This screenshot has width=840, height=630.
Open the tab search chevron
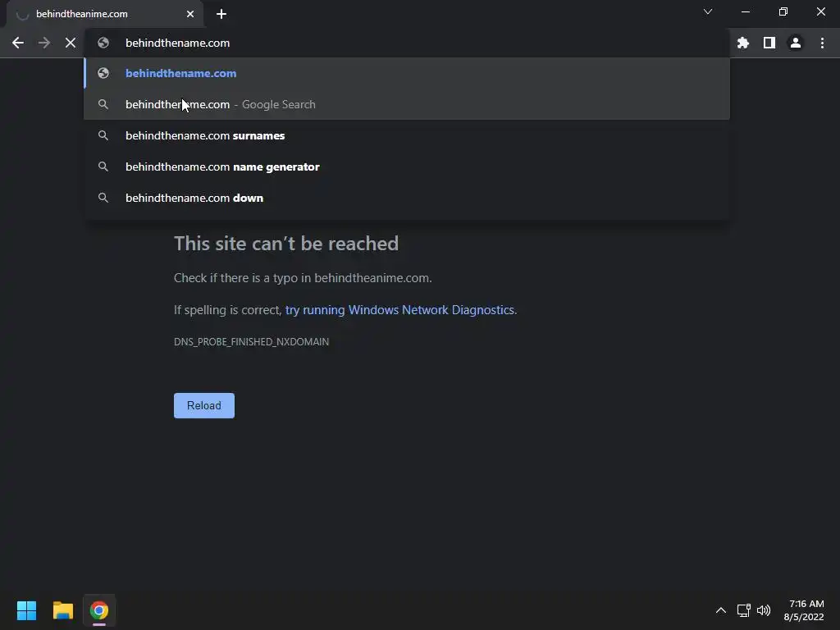pyautogui.click(x=708, y=11)
